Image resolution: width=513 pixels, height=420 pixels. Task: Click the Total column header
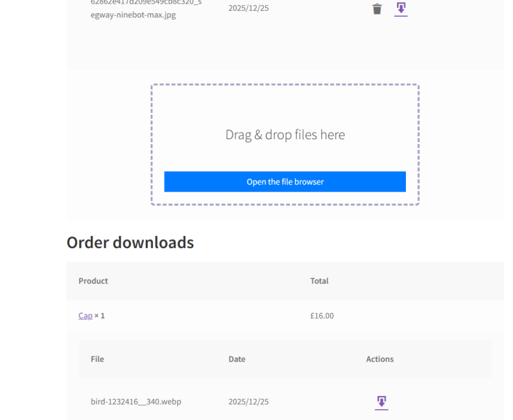[x=319, y=281]
